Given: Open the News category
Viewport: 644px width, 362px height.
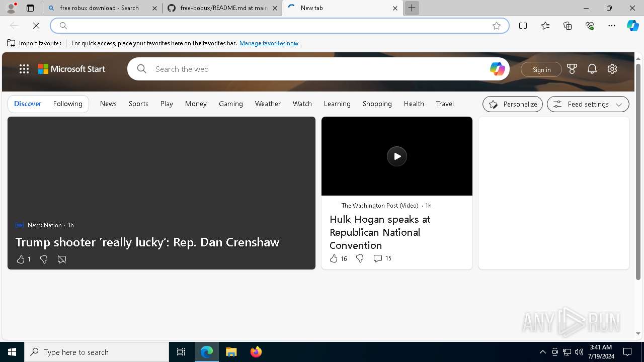Looking at the screenshot, I should point(108,104).
